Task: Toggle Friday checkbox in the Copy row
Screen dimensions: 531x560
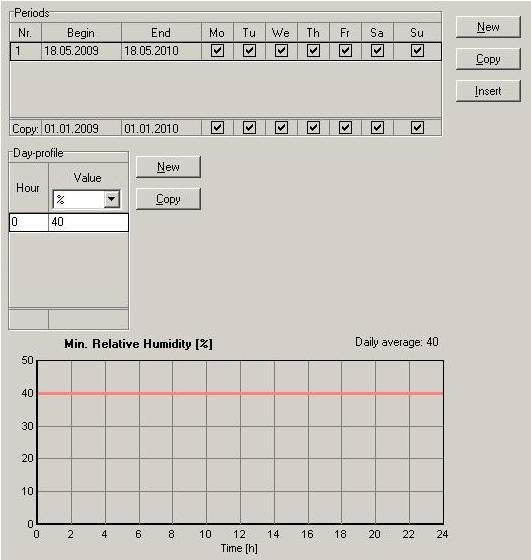Action: click(345, 128)
